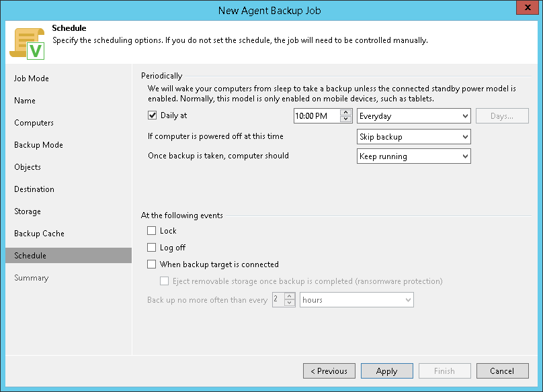Click the Veeam schedule wizard icon

(27, 43)
